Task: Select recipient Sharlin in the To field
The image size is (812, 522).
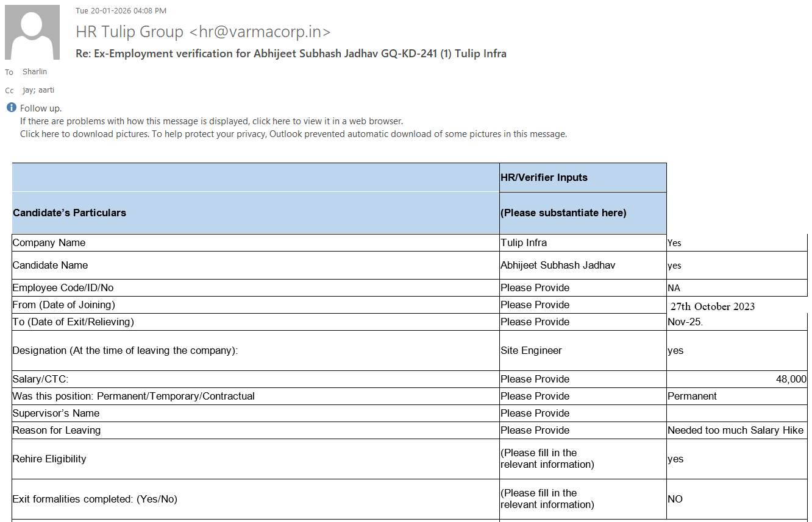Action: 35,72
